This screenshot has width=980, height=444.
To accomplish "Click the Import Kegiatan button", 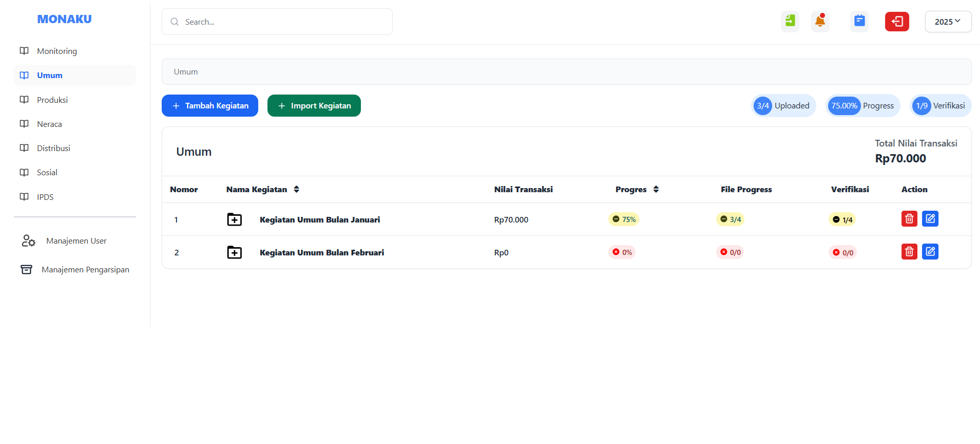I will coord(314,106).
